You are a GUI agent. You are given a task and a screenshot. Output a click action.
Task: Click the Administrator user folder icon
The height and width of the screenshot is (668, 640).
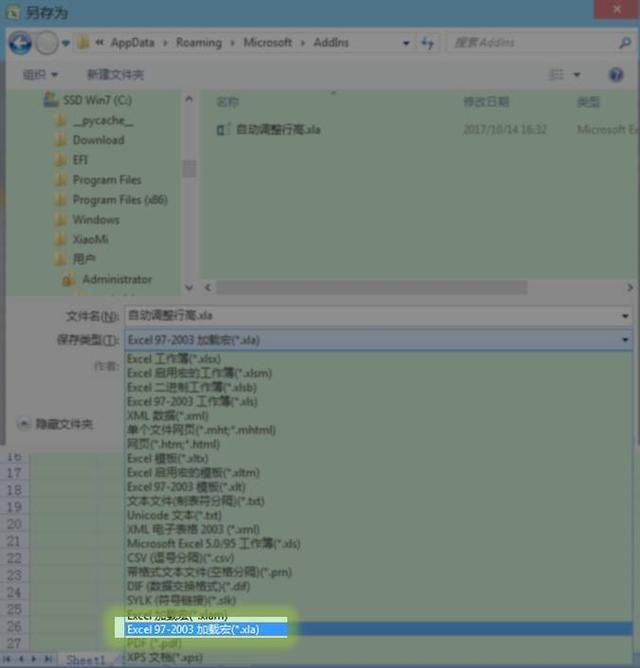pos(69,279)
